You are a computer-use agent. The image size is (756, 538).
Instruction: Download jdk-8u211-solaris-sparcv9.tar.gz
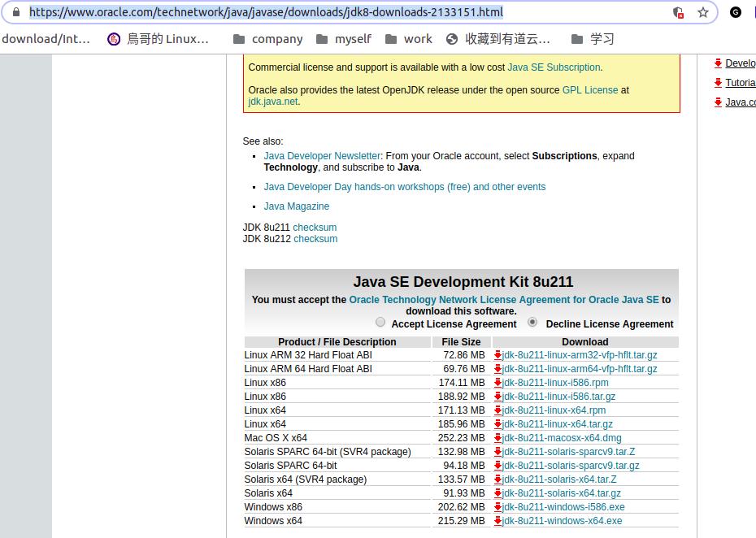pos(571,466)
